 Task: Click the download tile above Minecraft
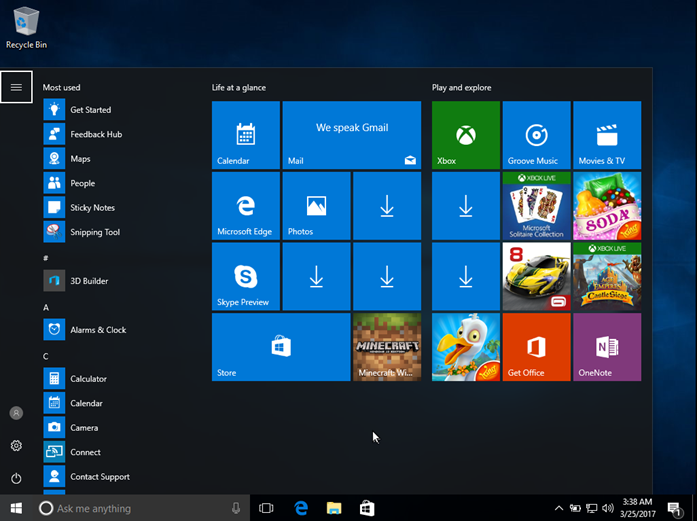pos(387,277)
